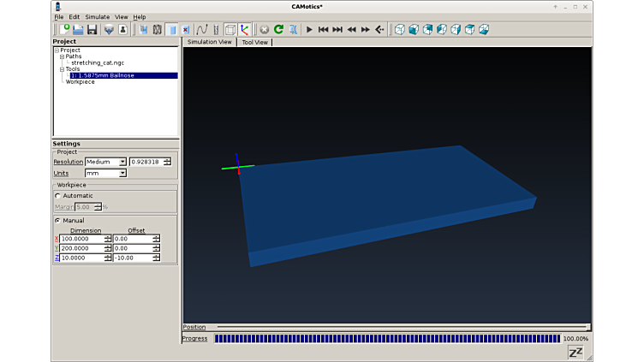The height and width of the screenshot is (362, 644).
Task: Select the Automatic workpiece radio button
Action: tap(58, 196)
